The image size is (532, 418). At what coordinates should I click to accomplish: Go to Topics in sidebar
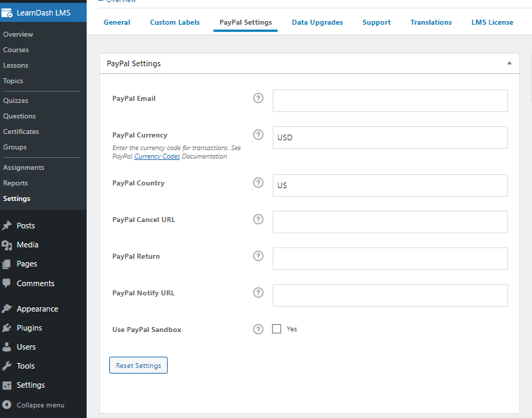click(x=13, y=81)
